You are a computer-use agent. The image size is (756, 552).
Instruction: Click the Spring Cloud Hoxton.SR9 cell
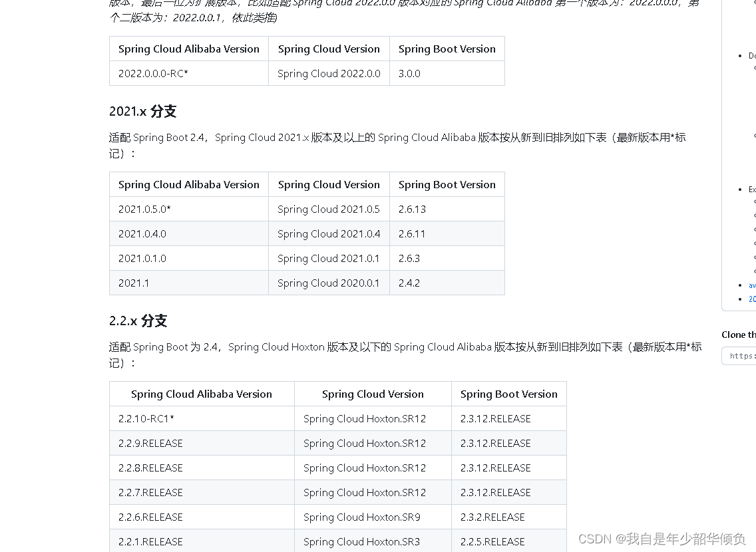(x=373, y=517)
